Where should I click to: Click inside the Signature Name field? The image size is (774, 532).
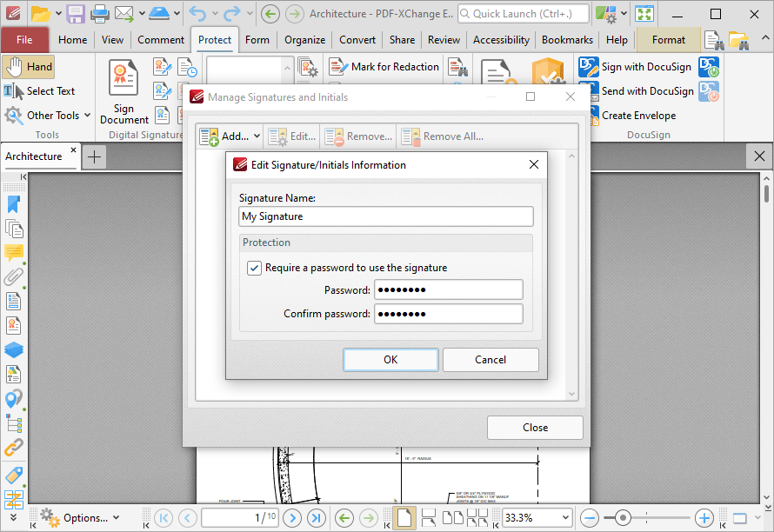(x=386, y=216)
